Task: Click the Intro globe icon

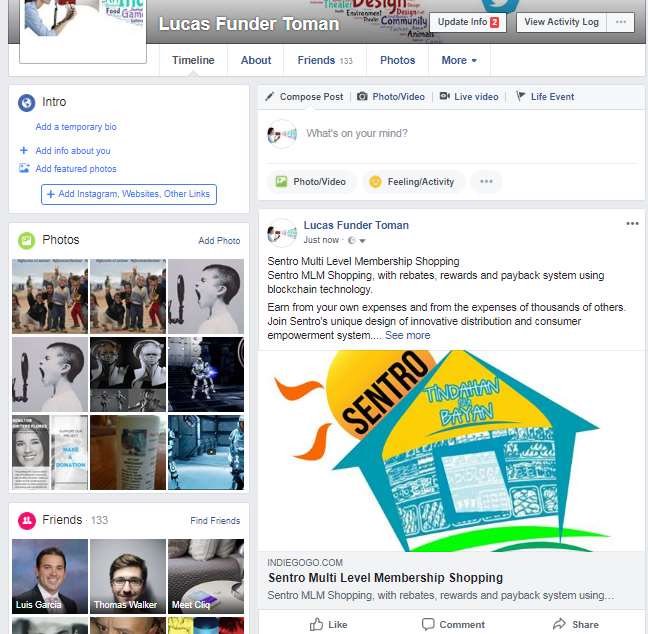Action: [26, 102]
